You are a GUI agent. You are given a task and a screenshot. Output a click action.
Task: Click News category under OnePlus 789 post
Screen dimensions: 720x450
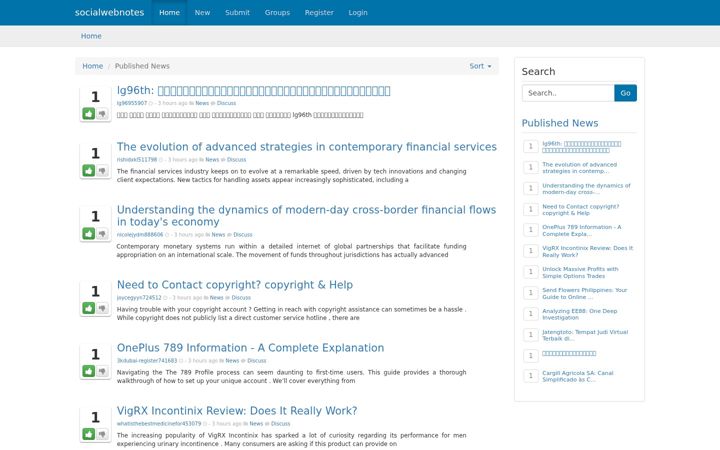click(x=232, y=360)
